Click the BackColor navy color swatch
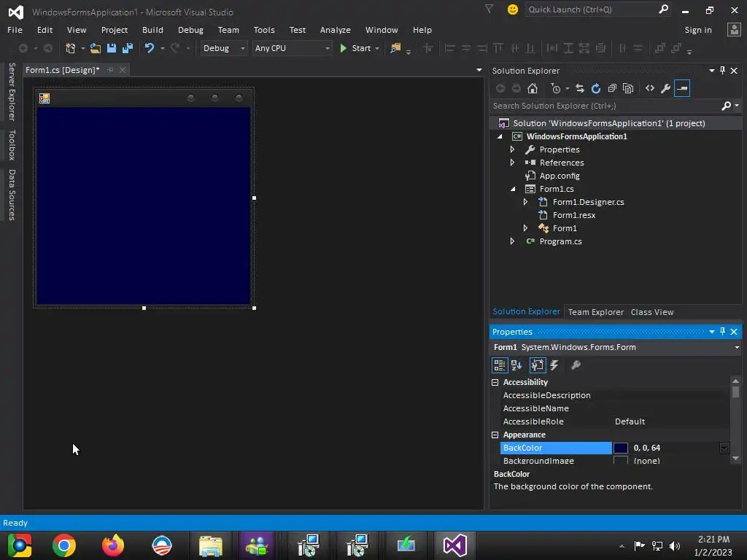The image size is (747, 560). pyautogui.click(x=620, y=448)
